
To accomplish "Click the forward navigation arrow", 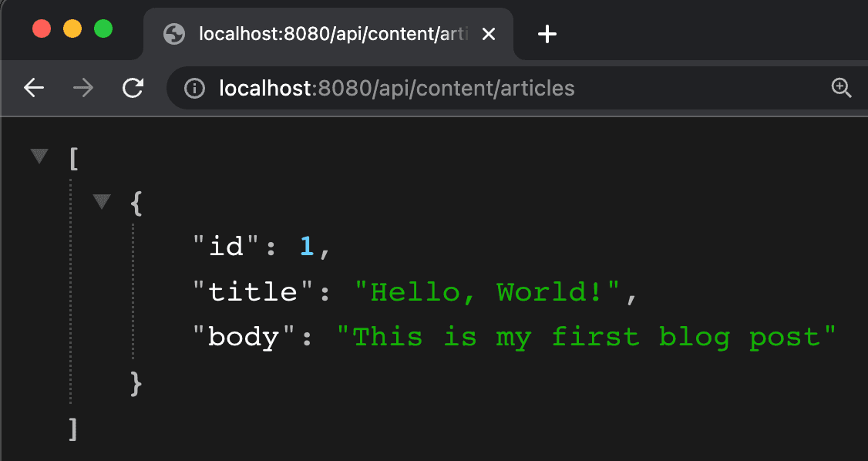I will (x=82, y=89).
